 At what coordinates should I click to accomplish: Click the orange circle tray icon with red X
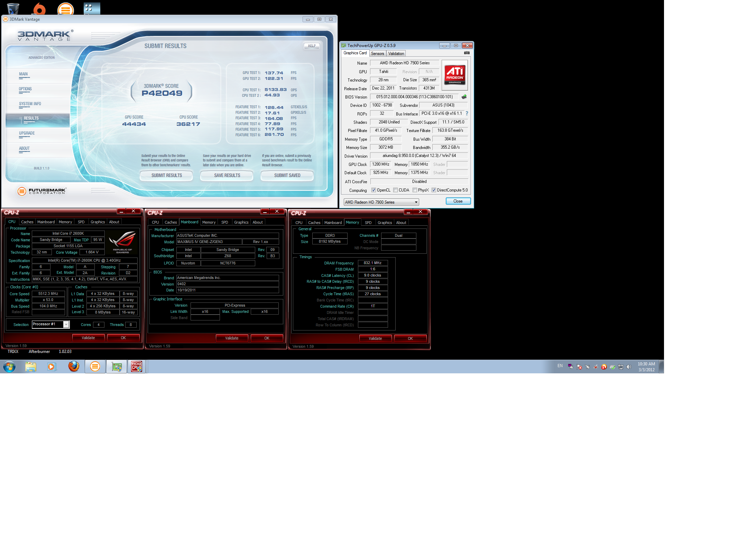click(604, 367)
